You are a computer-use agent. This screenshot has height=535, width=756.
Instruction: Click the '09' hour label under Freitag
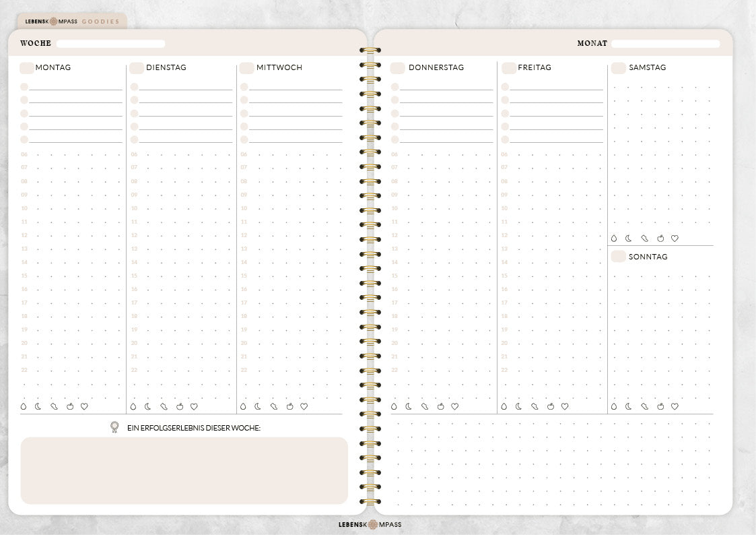click(x=504, y=195)
